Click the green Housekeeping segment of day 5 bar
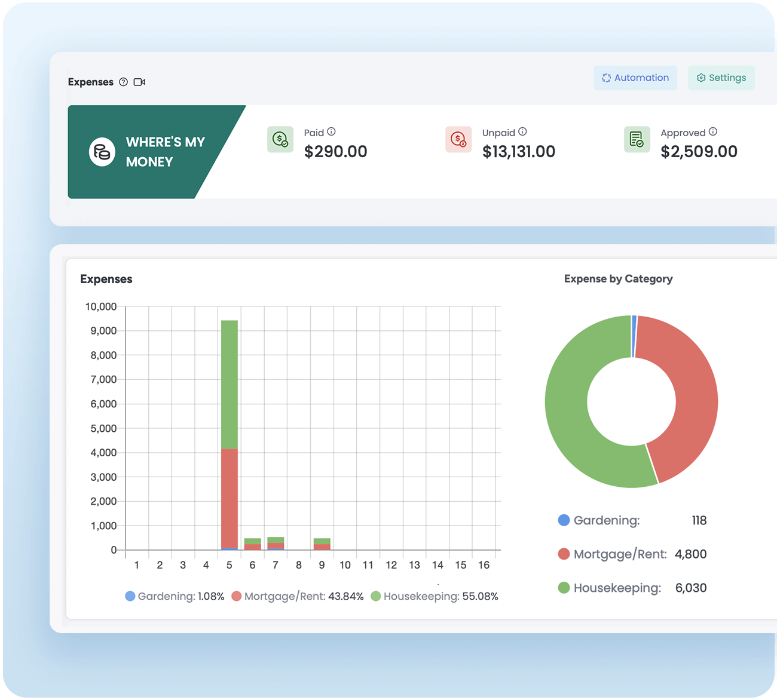The image size is (777, 700). tap(230, 385)
